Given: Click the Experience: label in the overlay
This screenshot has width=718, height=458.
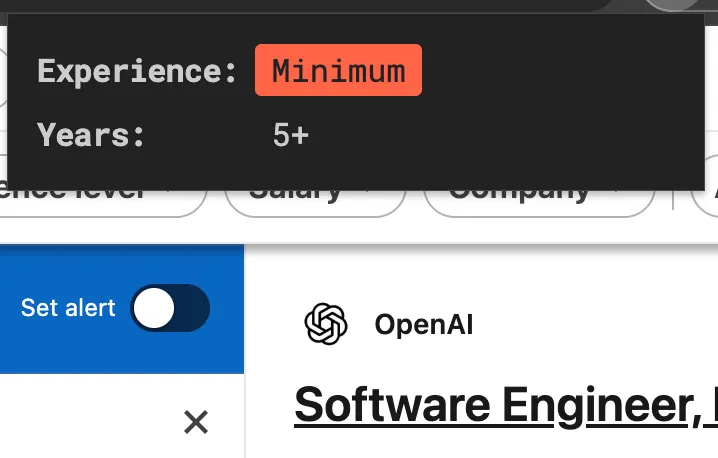Looking at the screenshot, I should pos(137,71).
